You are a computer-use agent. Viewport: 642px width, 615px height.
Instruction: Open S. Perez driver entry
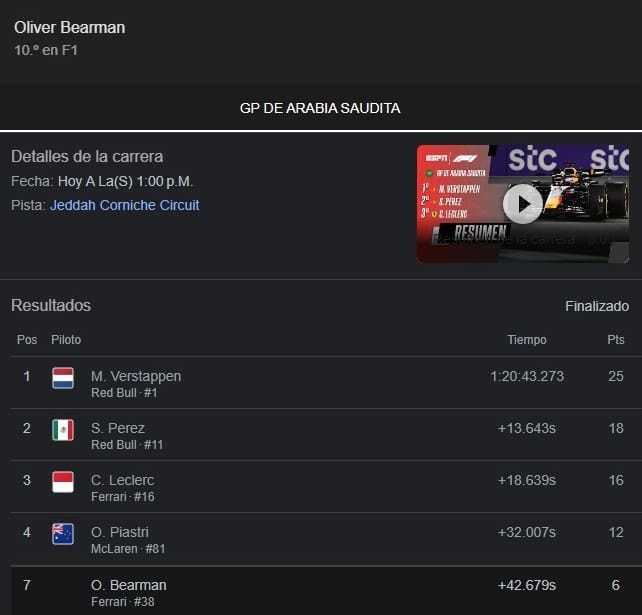118,428
